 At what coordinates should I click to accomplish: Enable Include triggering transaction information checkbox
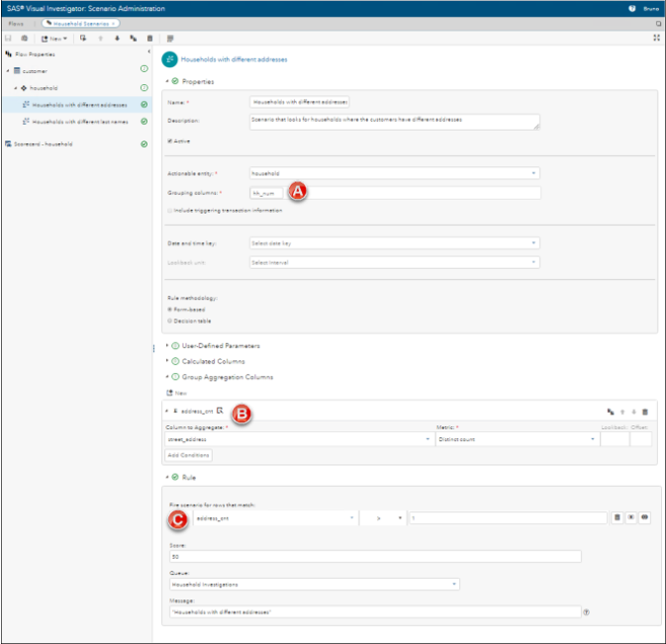(x=170, y=210)
